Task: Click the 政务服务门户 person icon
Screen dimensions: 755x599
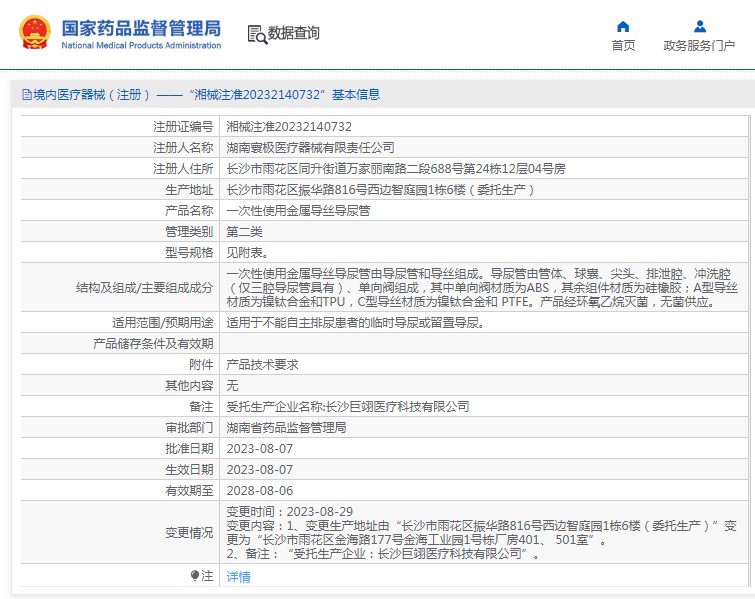Action: [699, 27]
